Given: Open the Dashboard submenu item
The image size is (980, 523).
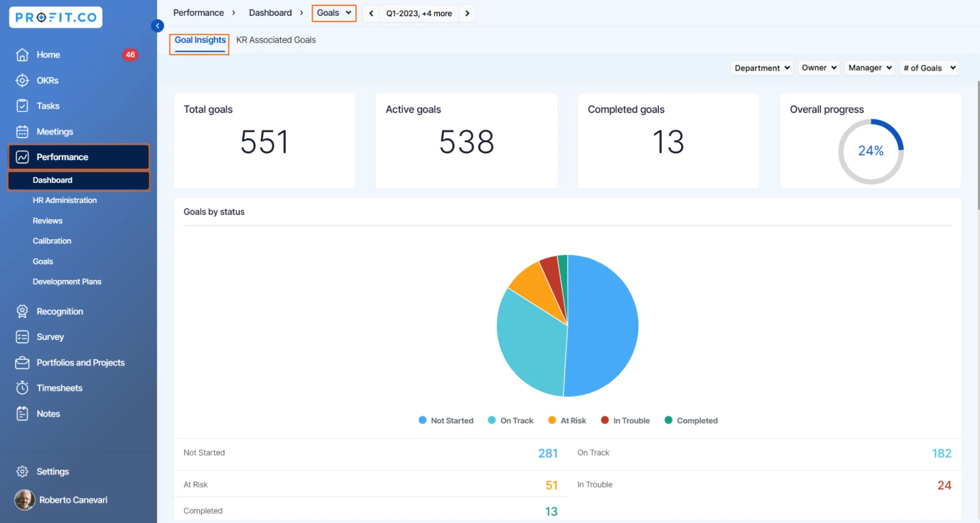Looking at the screenshot, I should point(79,180).
